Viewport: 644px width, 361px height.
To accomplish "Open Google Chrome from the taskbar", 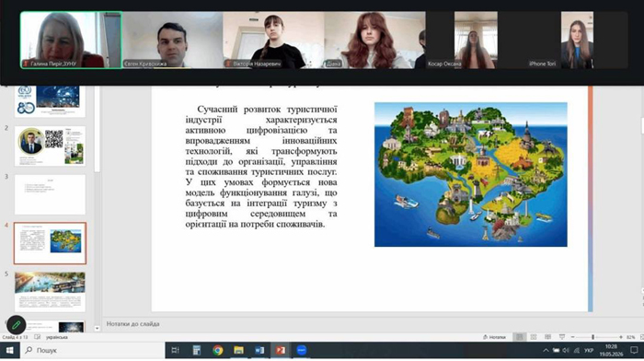I will [218, 350].
